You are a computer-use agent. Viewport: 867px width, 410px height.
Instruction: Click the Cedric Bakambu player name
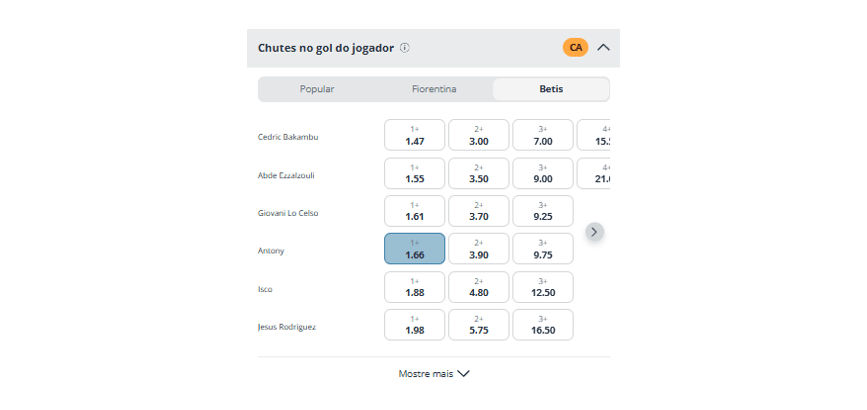pyautogui.click(x=288, y=137)
